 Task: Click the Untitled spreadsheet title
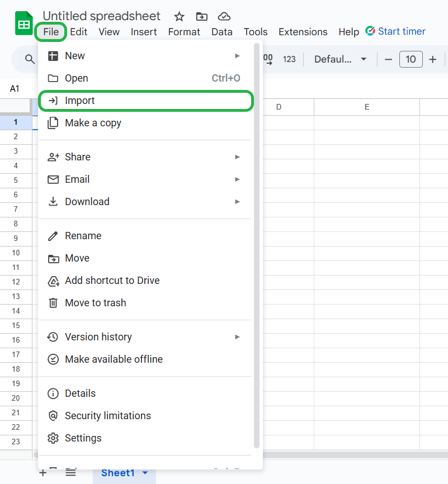coord(101,16)
